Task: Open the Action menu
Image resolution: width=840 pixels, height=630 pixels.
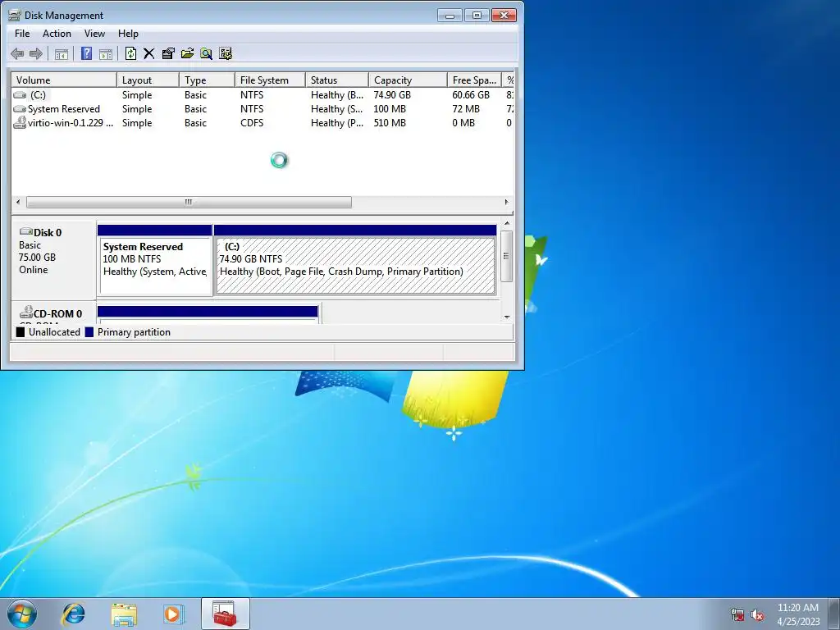Action: (x=57, y=33)
